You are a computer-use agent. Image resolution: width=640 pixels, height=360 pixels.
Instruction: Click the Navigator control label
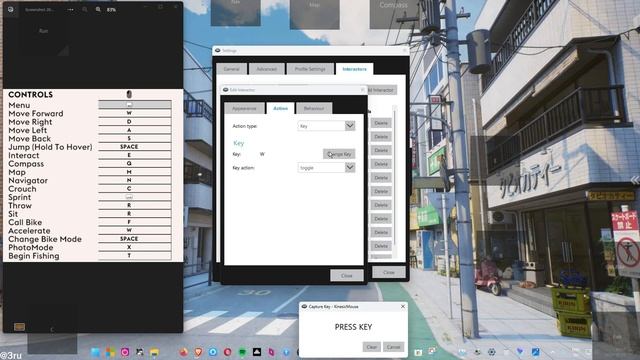click(x=28, y=180)
